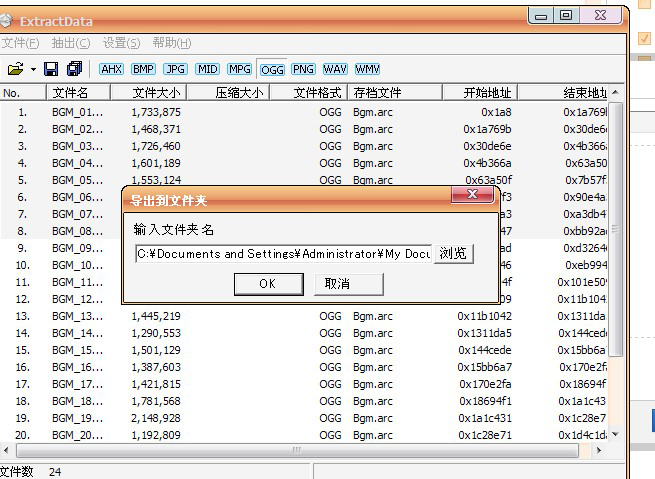Open the 设置(S) menu
Screen dimensions: 655x479
121,43
